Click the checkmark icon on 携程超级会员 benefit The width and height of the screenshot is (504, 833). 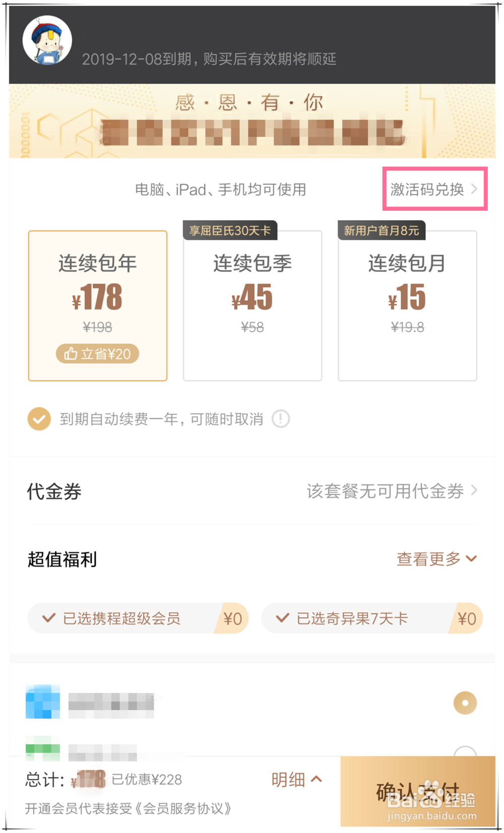48,618
